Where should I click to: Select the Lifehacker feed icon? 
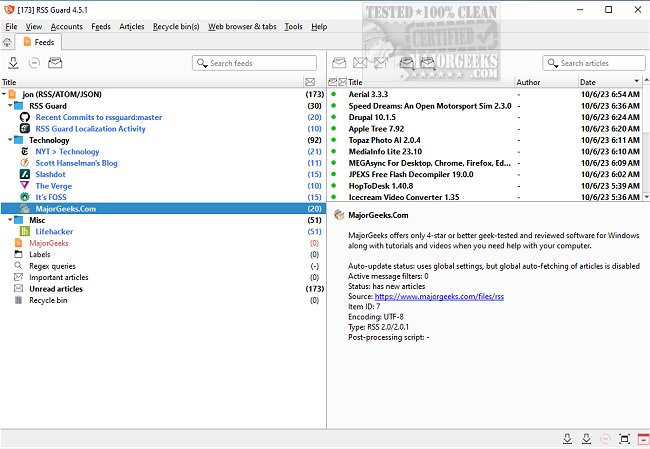point(25,231)
